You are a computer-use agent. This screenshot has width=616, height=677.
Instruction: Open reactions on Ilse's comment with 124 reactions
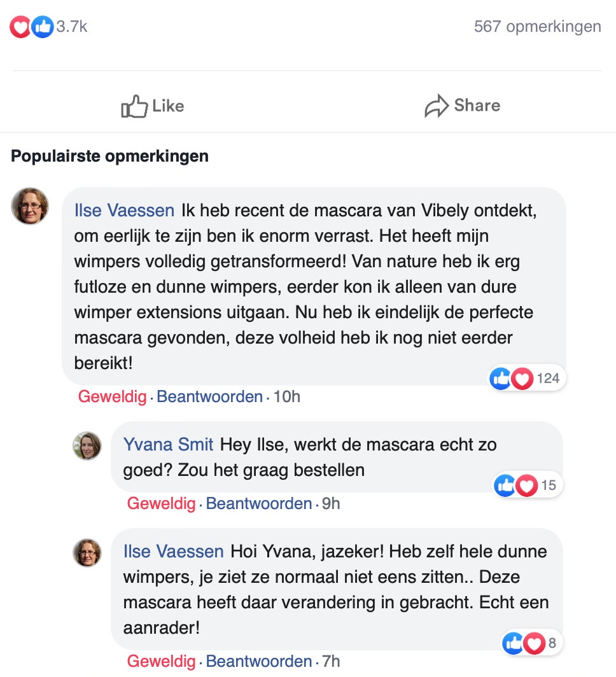[527, 378]
